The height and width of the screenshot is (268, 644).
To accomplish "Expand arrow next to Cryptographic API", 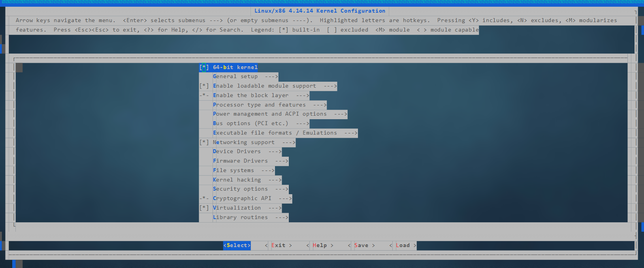I will click(x=285, y=199).
